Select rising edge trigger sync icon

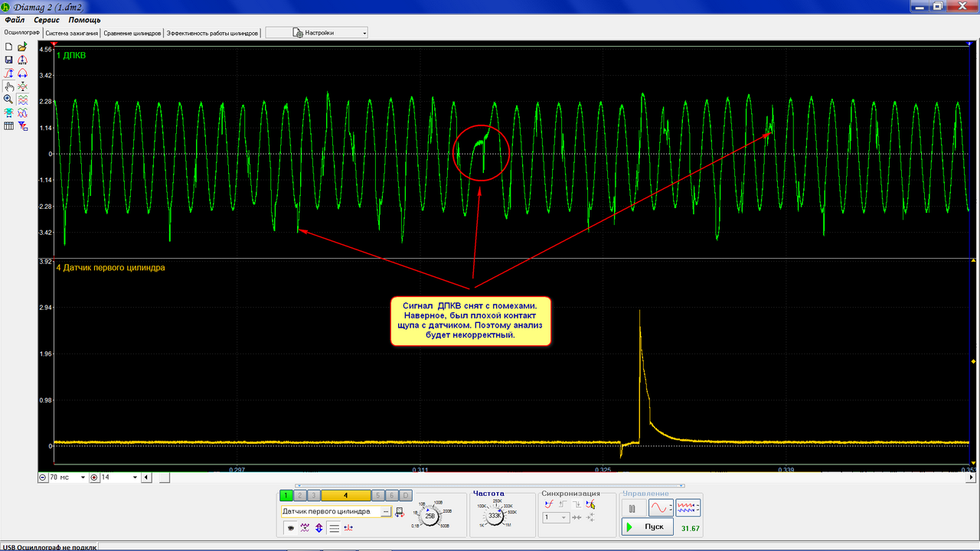549,504
